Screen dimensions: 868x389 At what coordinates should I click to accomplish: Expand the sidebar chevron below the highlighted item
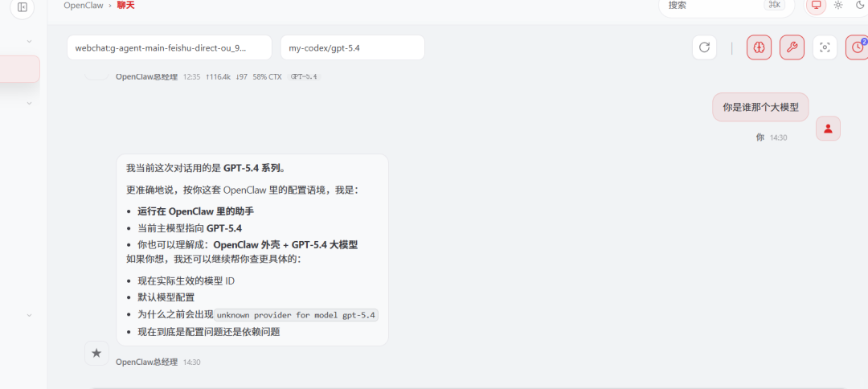point(30,103)
